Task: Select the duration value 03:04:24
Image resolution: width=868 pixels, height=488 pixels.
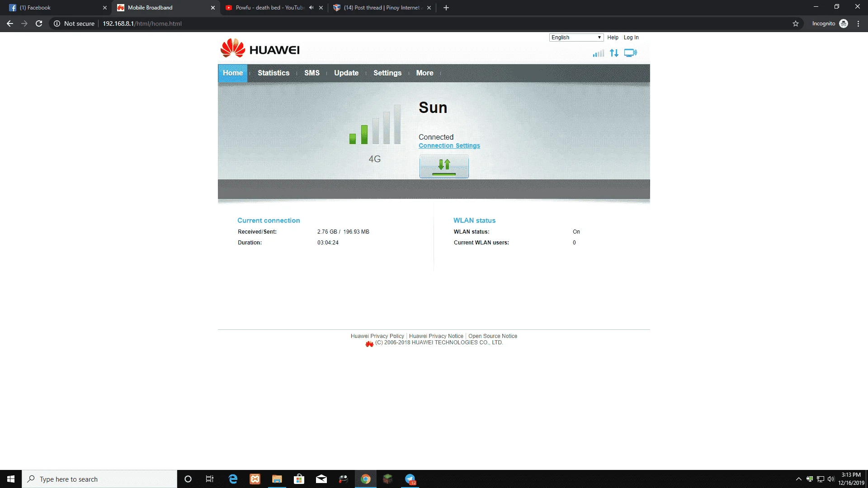Action: tap(328, 243)
